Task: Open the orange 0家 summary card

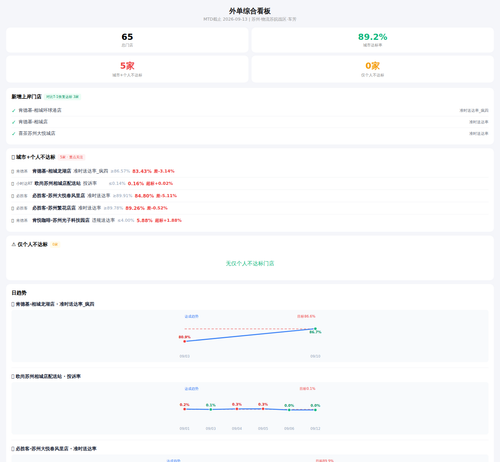Action: click(373, 69)
